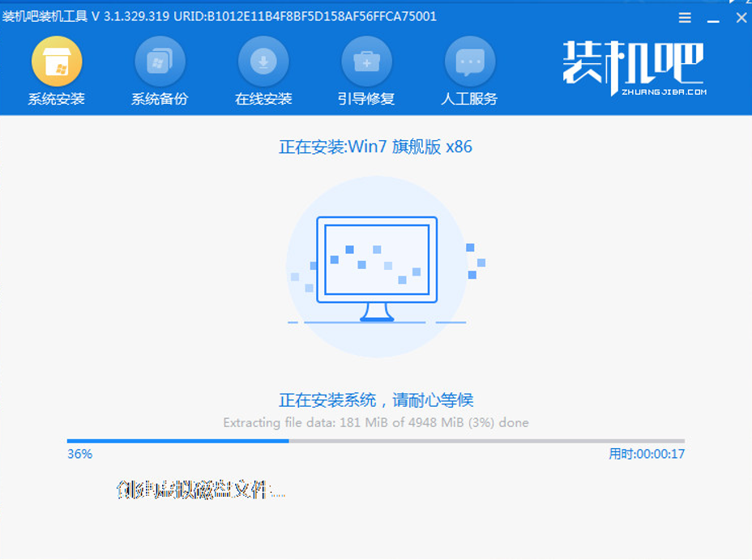Viewport: 752px width, 560px height.
Task: Click the 人工服务 text label
Action: pos(470,99)
